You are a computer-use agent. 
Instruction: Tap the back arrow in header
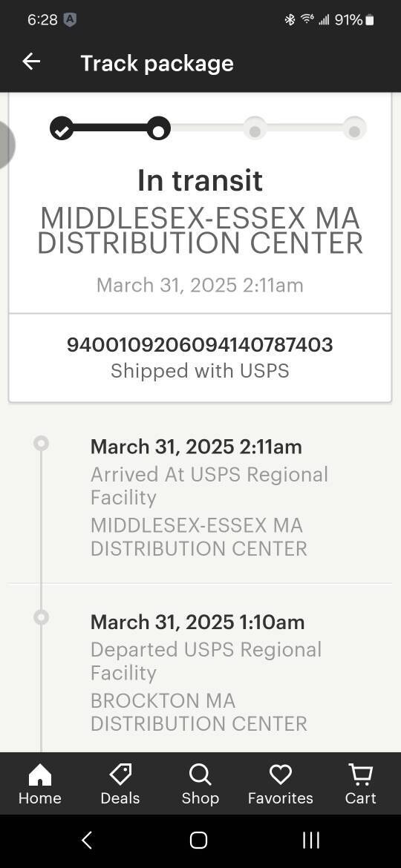tap(31, 62)
